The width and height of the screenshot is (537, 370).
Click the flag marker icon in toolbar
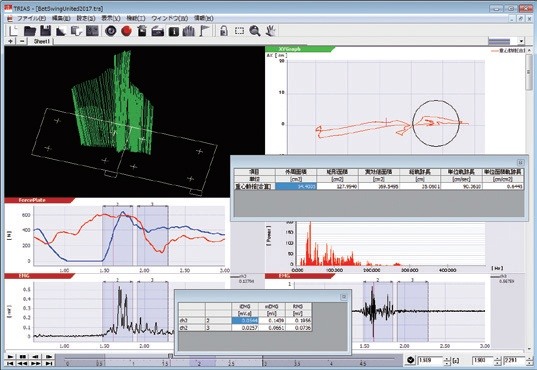tap(204, 31)
